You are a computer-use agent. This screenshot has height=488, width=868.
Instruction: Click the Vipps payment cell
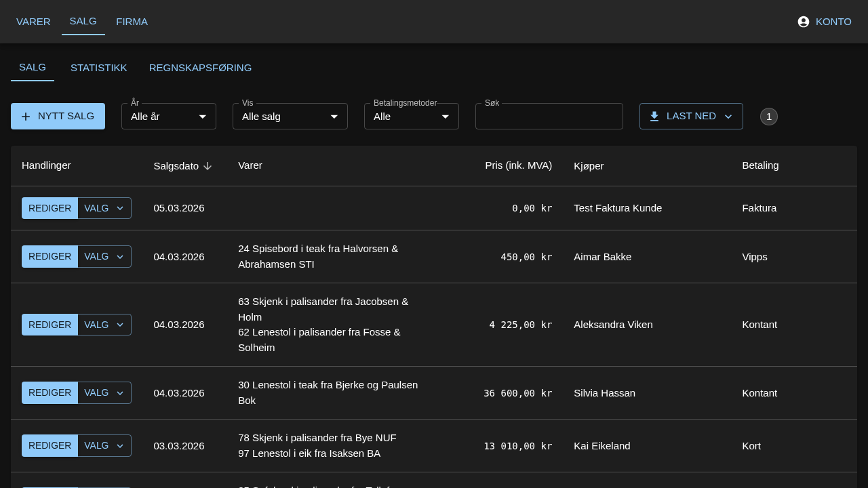click(755, 257)
